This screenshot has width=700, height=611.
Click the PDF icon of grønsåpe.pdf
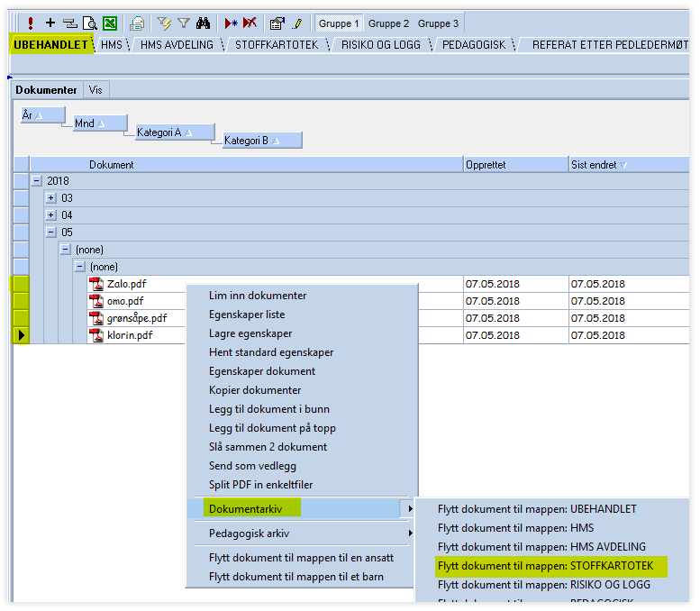pyautogui.click(x=96, y=318)
